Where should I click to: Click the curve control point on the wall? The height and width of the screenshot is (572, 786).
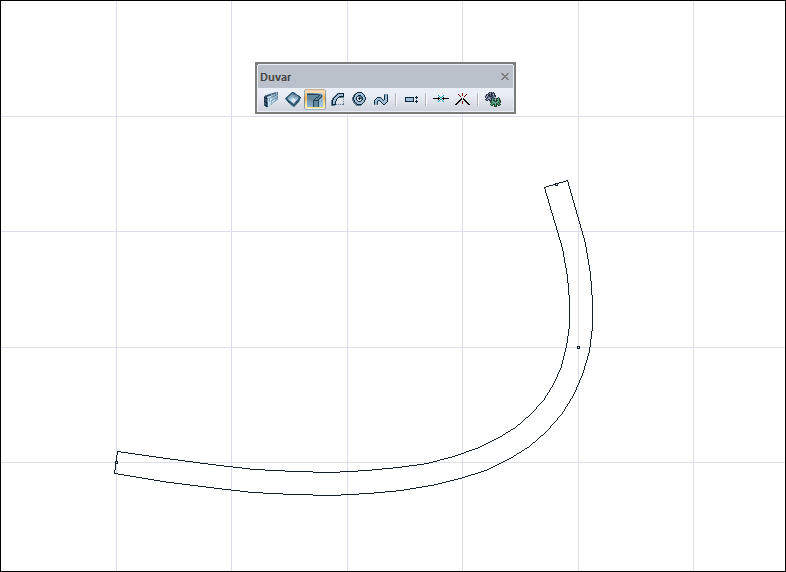tap(578, 347)
